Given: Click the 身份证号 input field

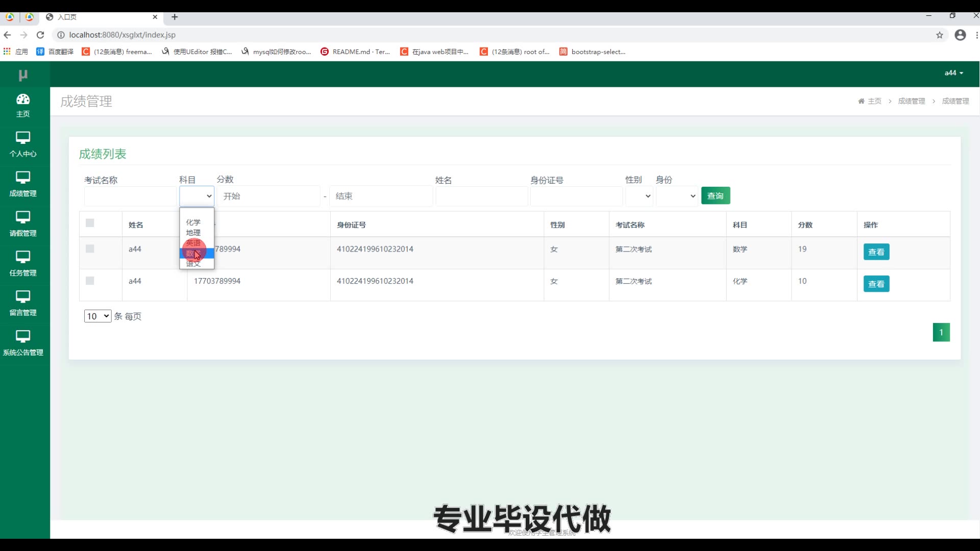Looking at the screenshot, I should coord(576,196).
